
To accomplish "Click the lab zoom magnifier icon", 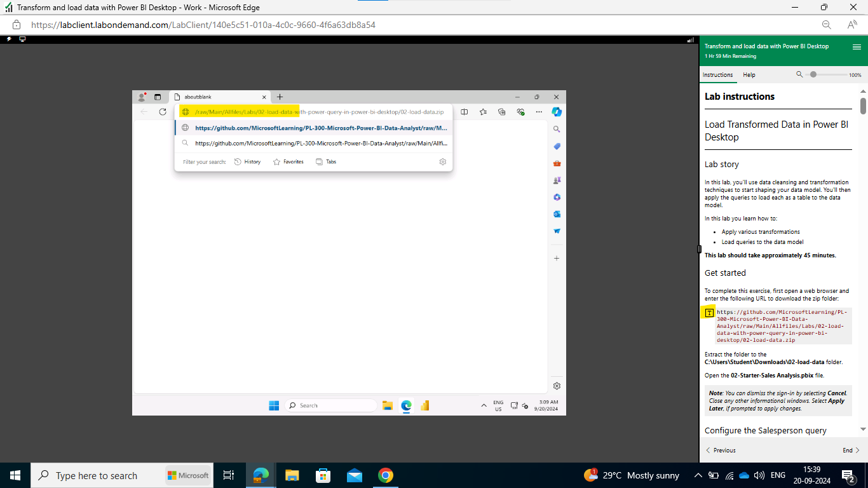I will click(799, 74).
